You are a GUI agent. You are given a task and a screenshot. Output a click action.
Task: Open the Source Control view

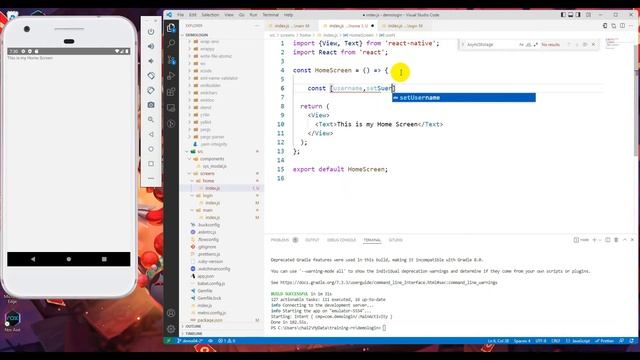tap(171, 60)
